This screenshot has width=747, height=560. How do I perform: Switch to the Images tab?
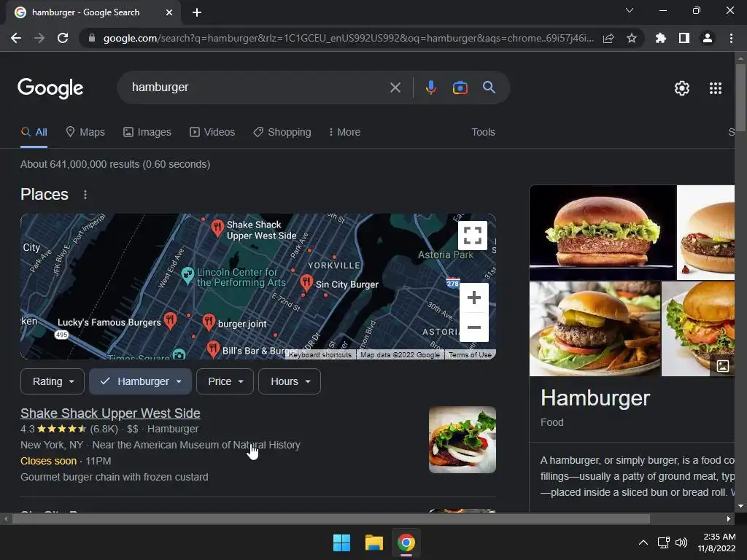click(147, 132)
